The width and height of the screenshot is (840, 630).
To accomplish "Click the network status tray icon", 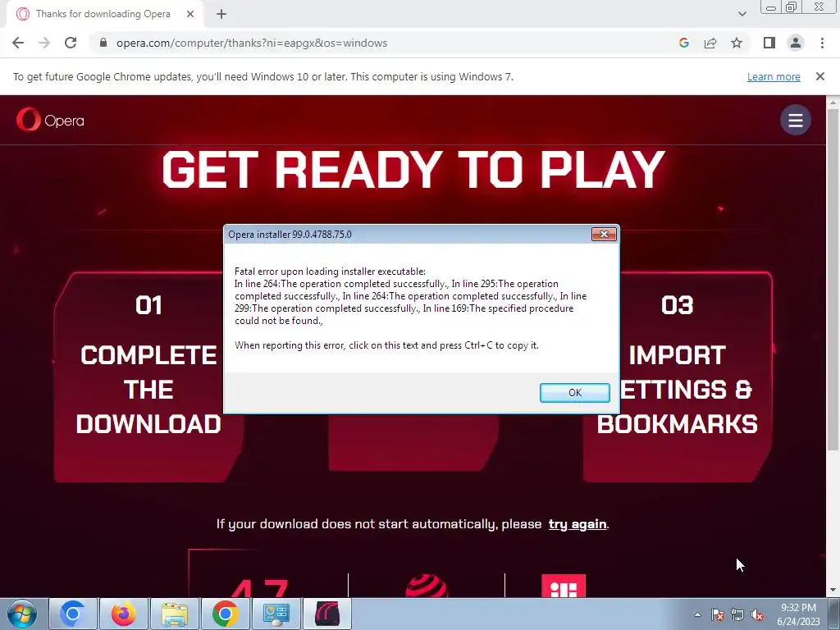I will tap(737, 614).
